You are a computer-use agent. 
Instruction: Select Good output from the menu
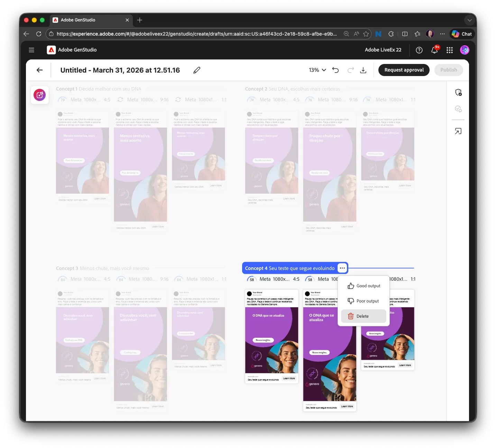(364, 286)
